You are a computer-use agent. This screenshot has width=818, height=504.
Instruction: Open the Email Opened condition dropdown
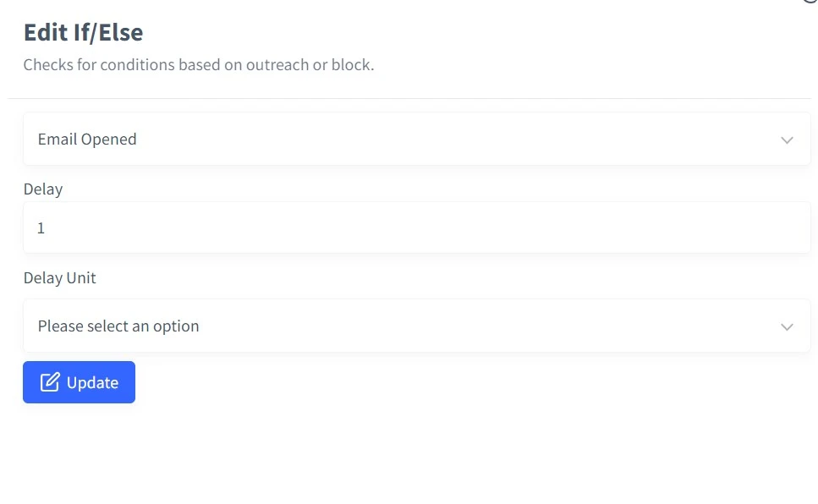tap(417, 139)
